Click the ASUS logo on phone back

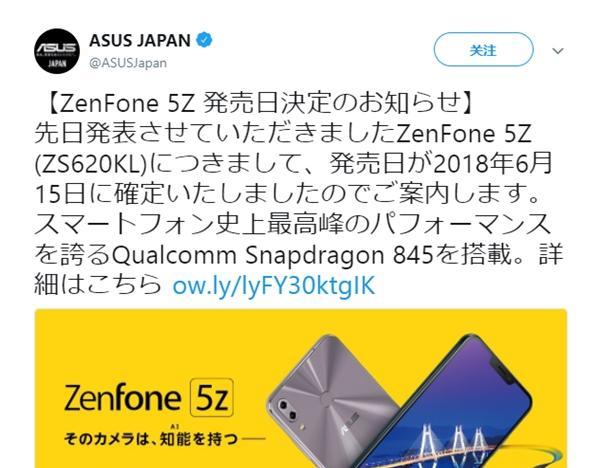click(x=351, y=422)
